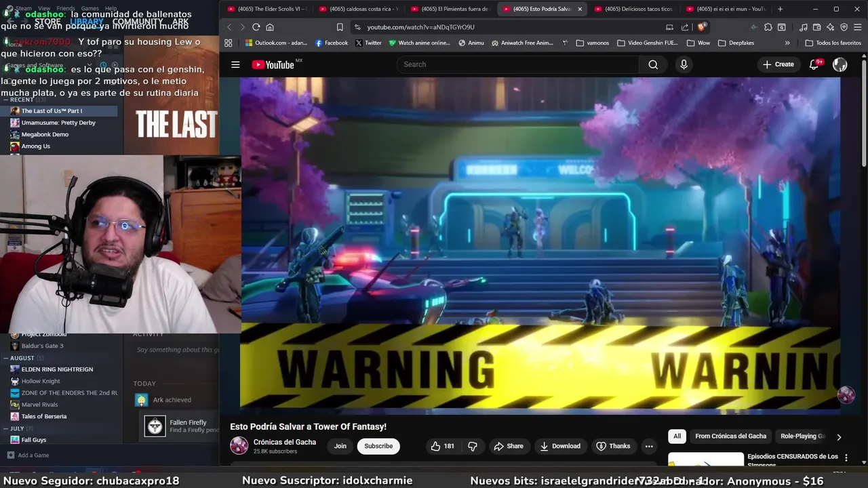Switch to The Elder Scrolls VI tab
The image size is (868, 488).
(267, 9)
